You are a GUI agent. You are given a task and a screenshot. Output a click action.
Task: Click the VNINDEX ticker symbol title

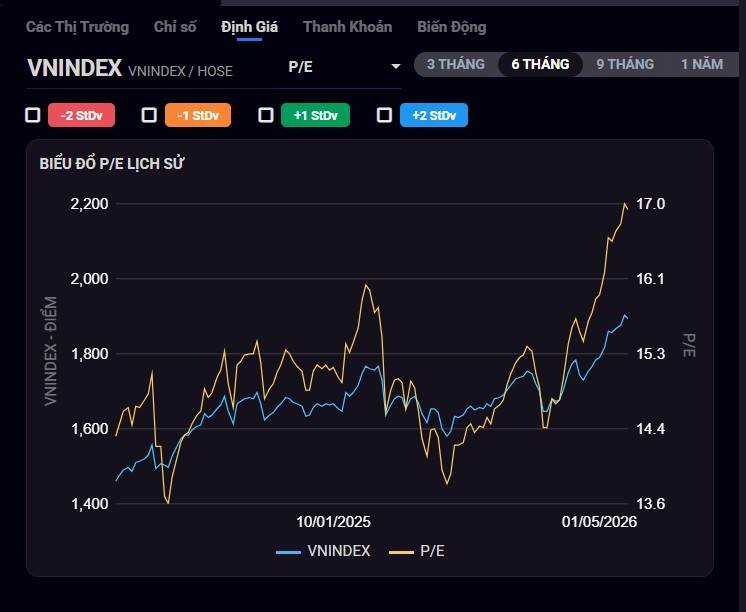[x=74, y=67]
